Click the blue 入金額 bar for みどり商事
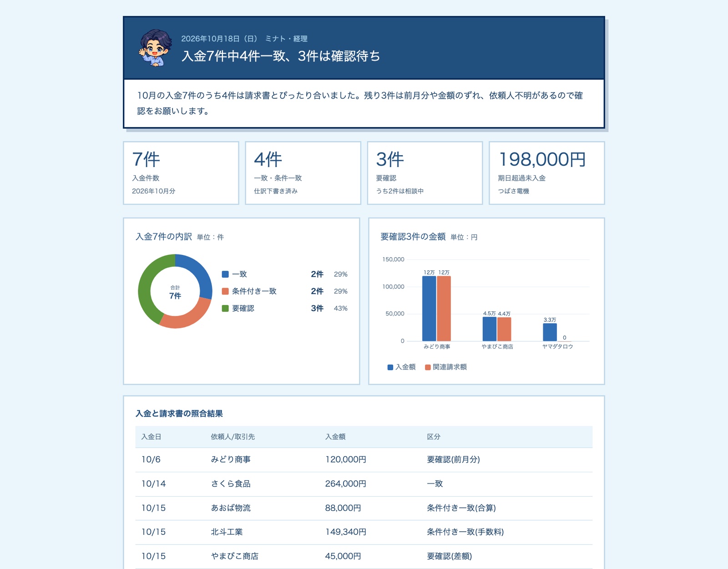Screen dimensions: 728x569 point(429,308)
